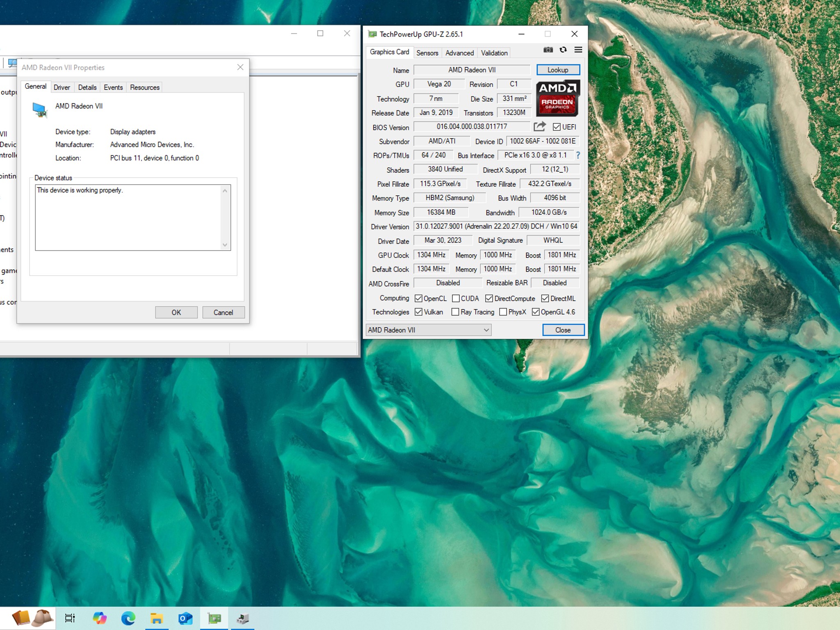Click the Lookup button
Screen dimensions: 840x630
pos(558,70)
